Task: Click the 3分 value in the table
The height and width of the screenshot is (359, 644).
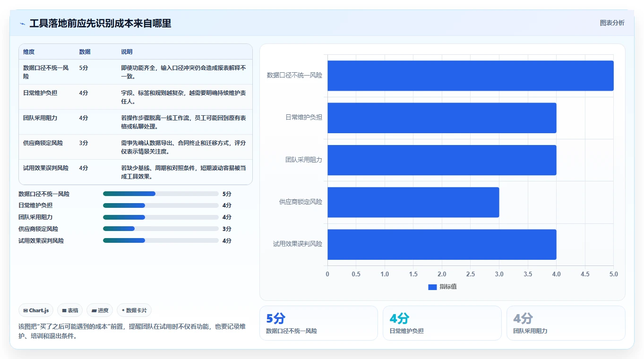Action: [x=84, y=143]
